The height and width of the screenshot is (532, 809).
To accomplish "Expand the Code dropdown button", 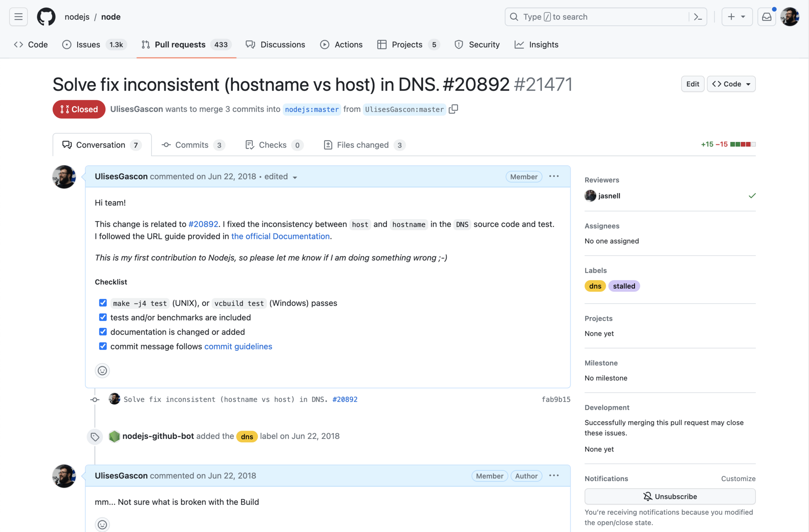I will (x=731, y=84).
